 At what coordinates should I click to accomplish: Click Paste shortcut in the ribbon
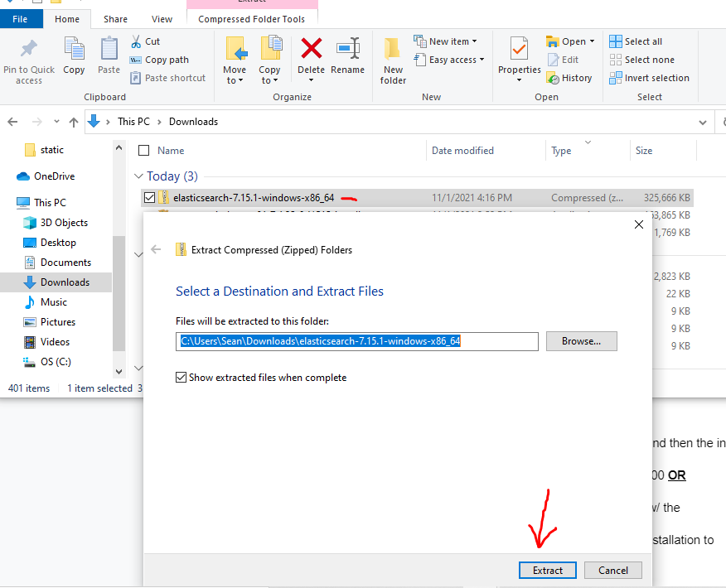(x=167, y=78)
